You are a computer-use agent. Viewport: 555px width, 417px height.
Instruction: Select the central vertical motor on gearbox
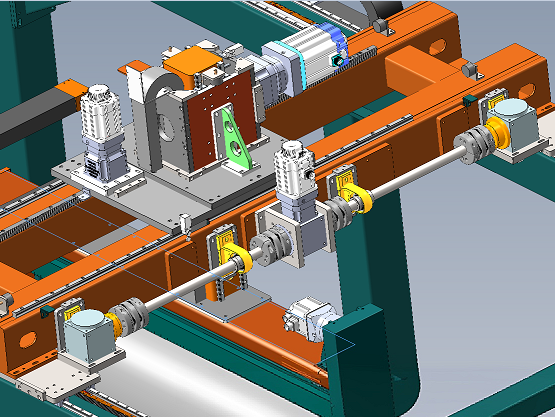pos(294,172)
